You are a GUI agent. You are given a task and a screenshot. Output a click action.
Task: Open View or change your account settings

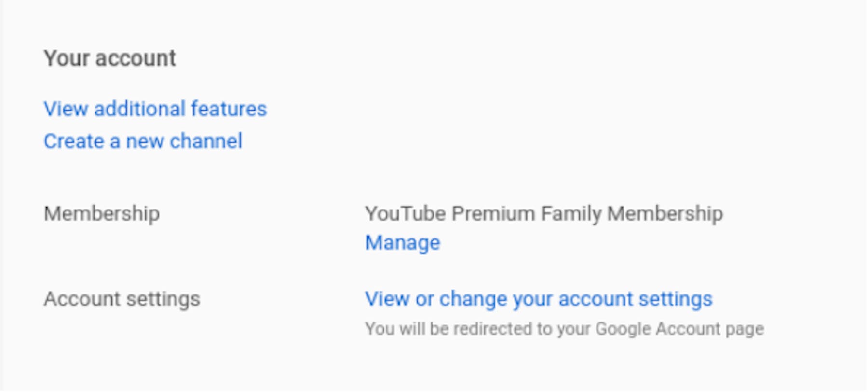tap(539, 299)
